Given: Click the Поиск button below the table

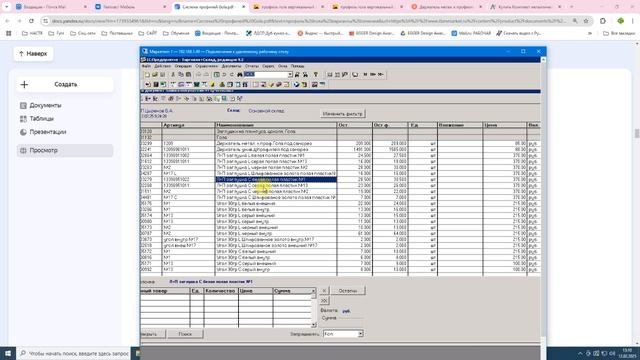Looking at the screenshot, I should pos(185,334).
